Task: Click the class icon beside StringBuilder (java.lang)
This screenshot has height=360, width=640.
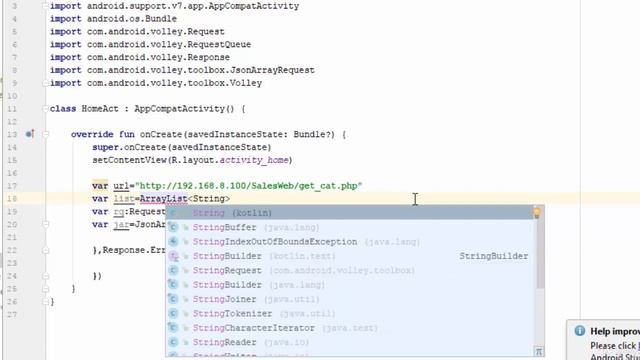Action: pos(173,284)
